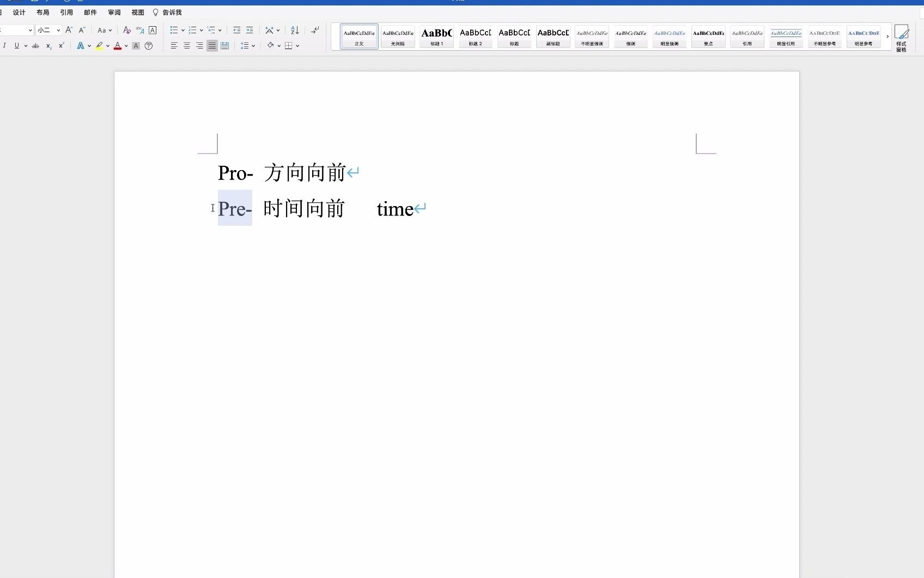Insert an enclosed character using the circled icon
The height and width of the screenshot is (578, 924).
coord(149,46)
